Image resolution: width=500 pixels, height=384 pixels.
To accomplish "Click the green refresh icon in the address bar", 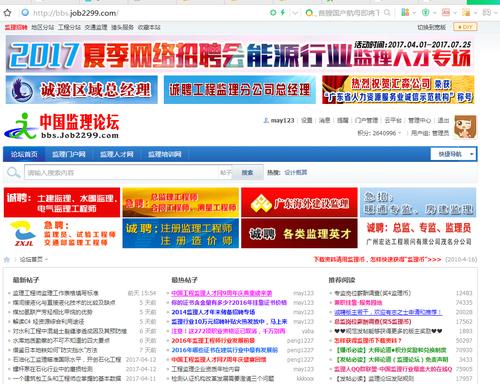I will tap(273, 13).
